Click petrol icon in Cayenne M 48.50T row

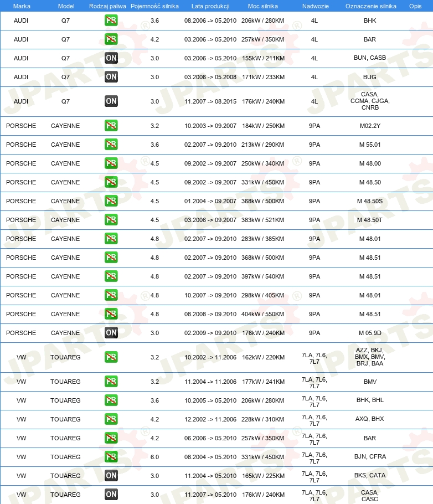click(x=111, y=220)
